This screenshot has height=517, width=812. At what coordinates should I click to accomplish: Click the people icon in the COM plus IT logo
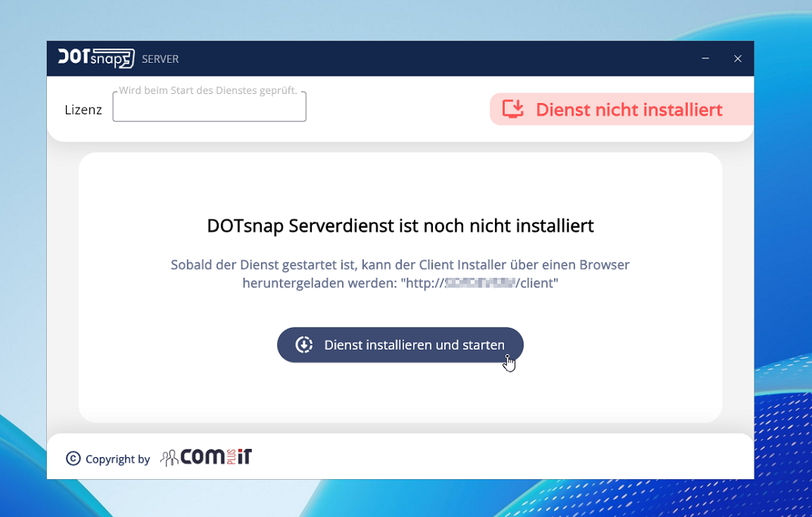pos(170,458)
